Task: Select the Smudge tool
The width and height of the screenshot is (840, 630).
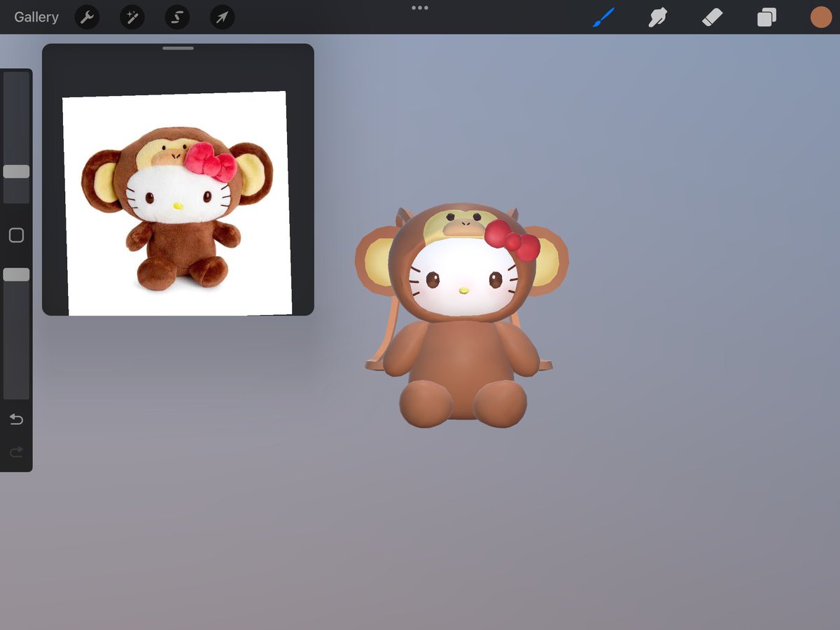Action: pos(657,17)
